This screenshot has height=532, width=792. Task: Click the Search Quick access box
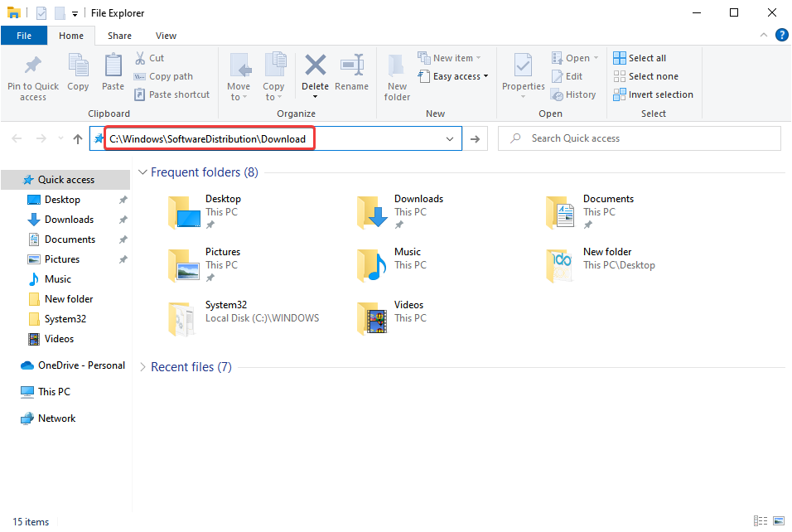coord(640,138)
